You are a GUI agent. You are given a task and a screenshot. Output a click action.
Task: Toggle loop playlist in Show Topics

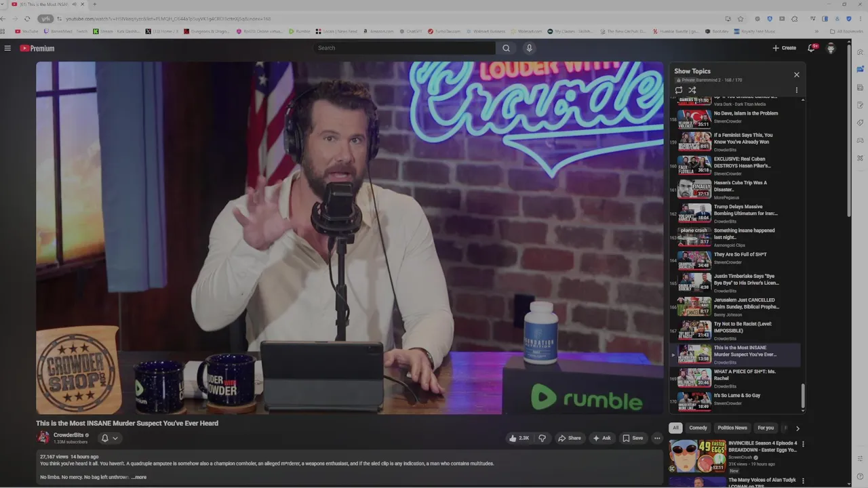tap(679, 89)
